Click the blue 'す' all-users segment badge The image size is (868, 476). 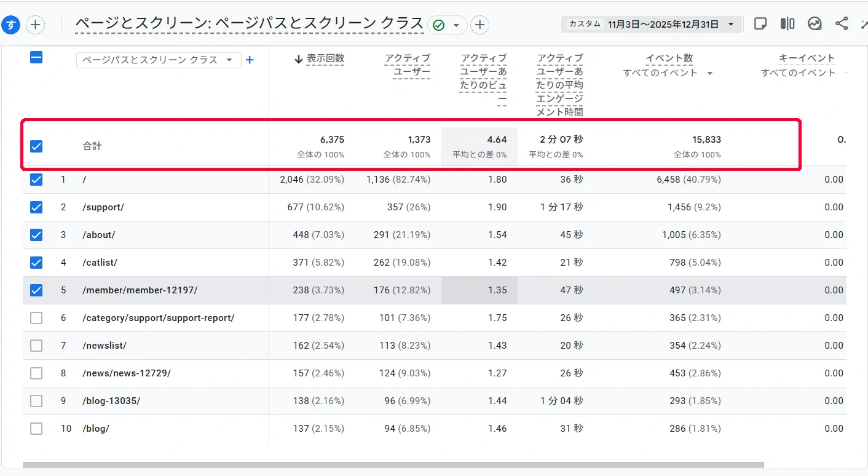(11, 25)
